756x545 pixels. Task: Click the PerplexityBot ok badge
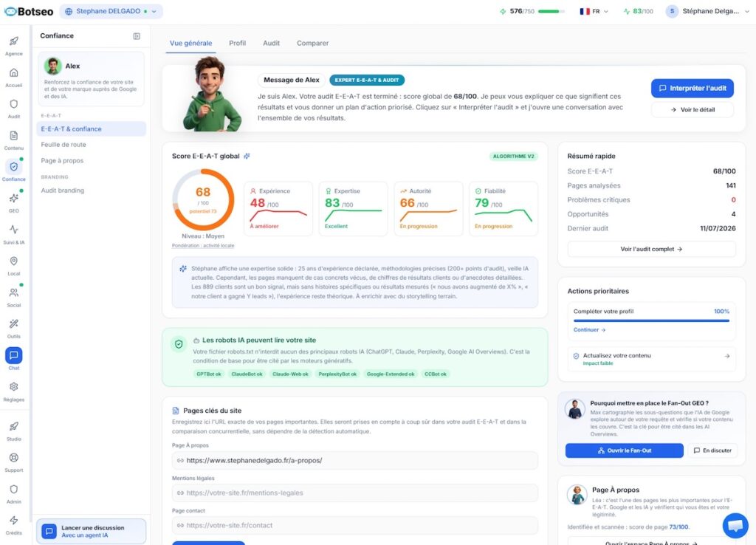click(x=337, y=374)
